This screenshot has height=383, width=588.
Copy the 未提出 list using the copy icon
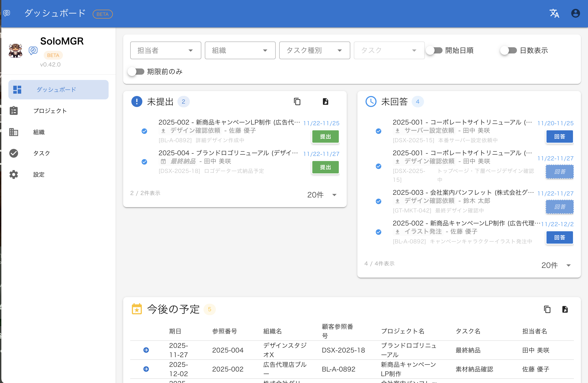pyautogui.click(x=297, y=101)
